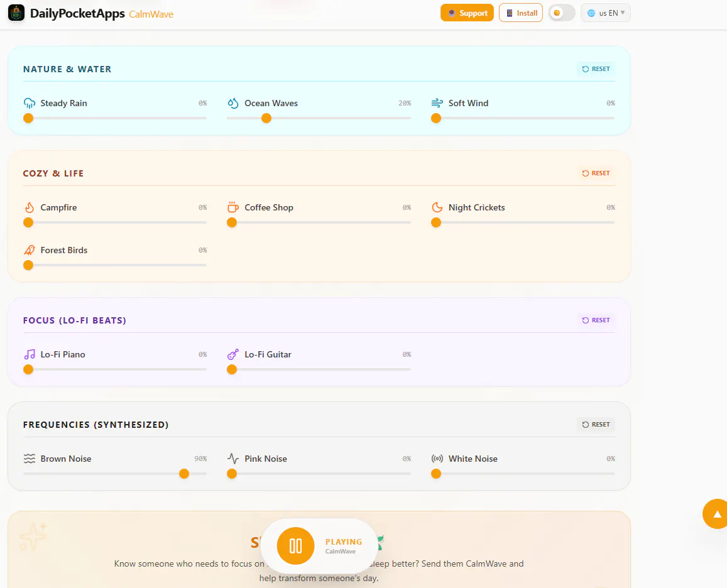Click the White Noise slider handle
The width and height of the screenshot is (727, 588).
click(x=436, y=474)
